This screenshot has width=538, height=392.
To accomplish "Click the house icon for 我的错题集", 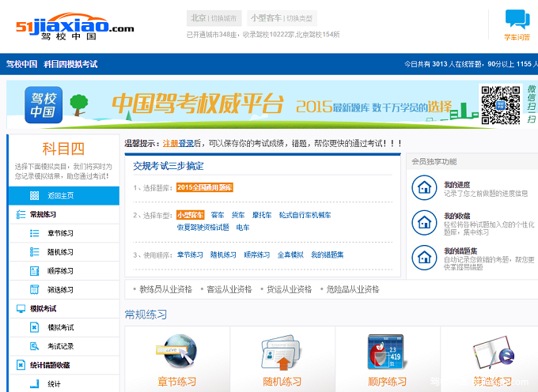I will tap(424, 258).
